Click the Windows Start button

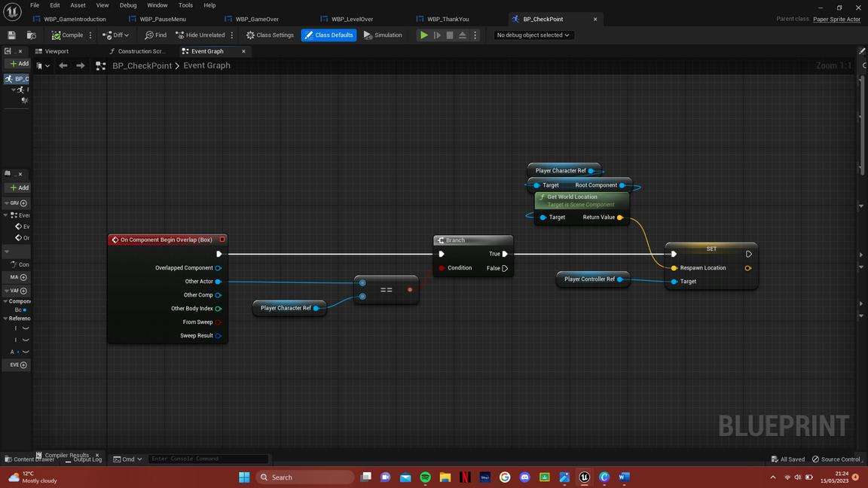[x=244, y=477]
